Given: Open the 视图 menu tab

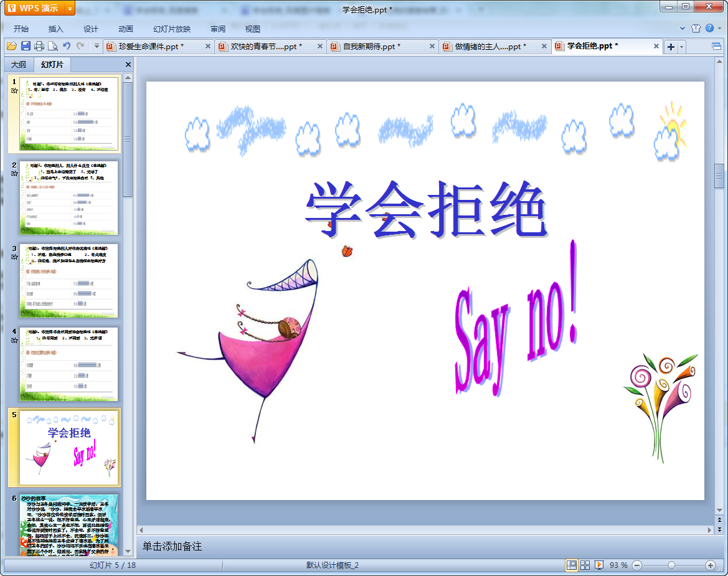Looking at the screenshot, I should coord(253,29).
